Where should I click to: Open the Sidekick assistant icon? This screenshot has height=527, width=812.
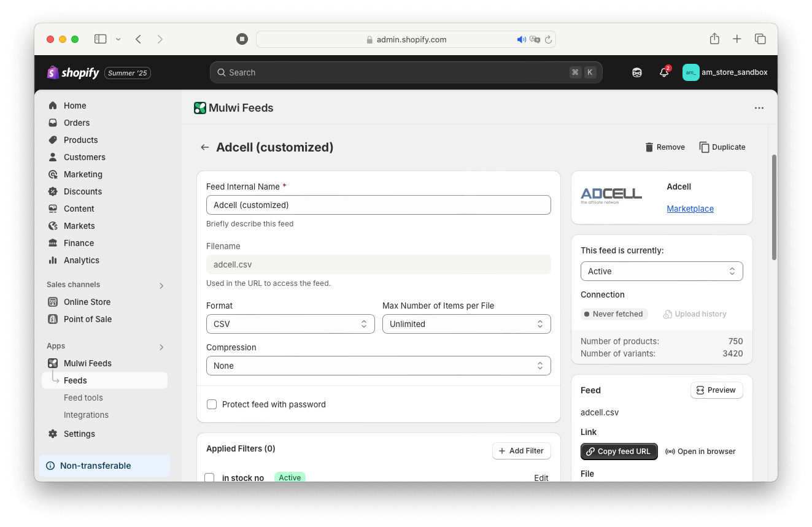(x=636, y=72)
